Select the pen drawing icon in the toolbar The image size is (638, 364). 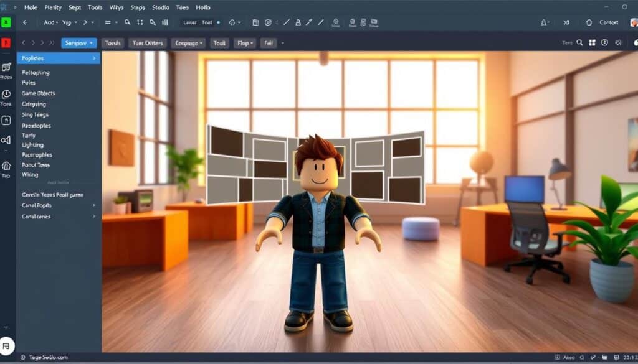pos(309,22)
